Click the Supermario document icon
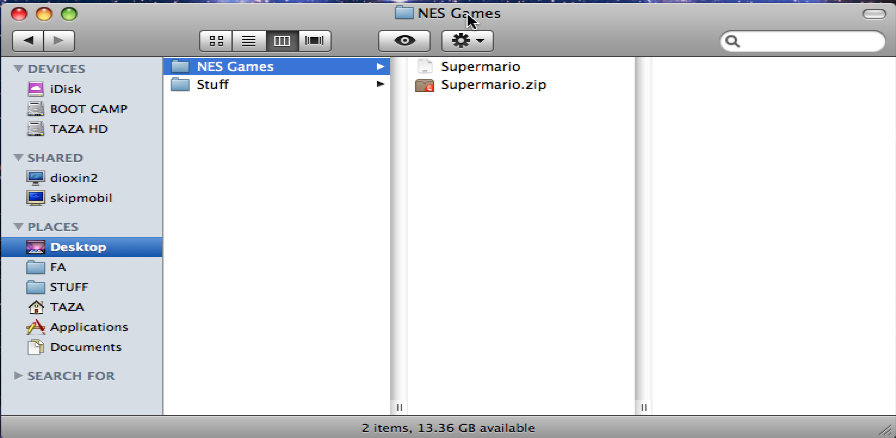 425,66
